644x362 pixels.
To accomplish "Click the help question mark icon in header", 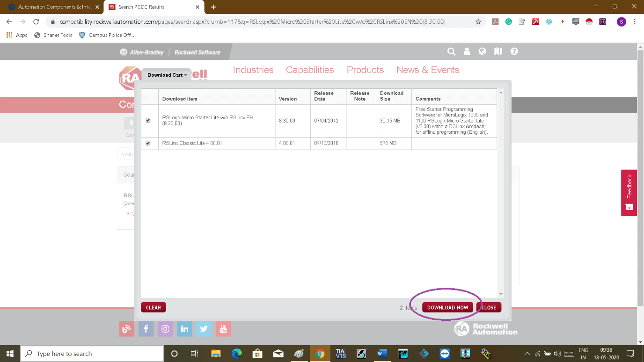I will (x=514, y=52).
